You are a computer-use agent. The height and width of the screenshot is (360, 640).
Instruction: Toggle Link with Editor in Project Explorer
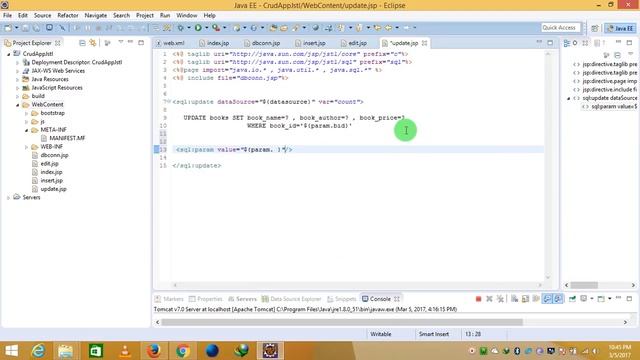coord(93,43)
